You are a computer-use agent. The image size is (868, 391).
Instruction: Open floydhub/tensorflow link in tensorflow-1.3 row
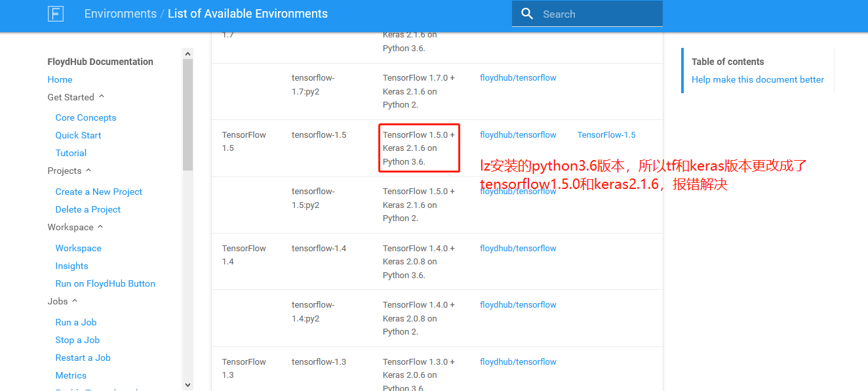click(x=518, y=361)
